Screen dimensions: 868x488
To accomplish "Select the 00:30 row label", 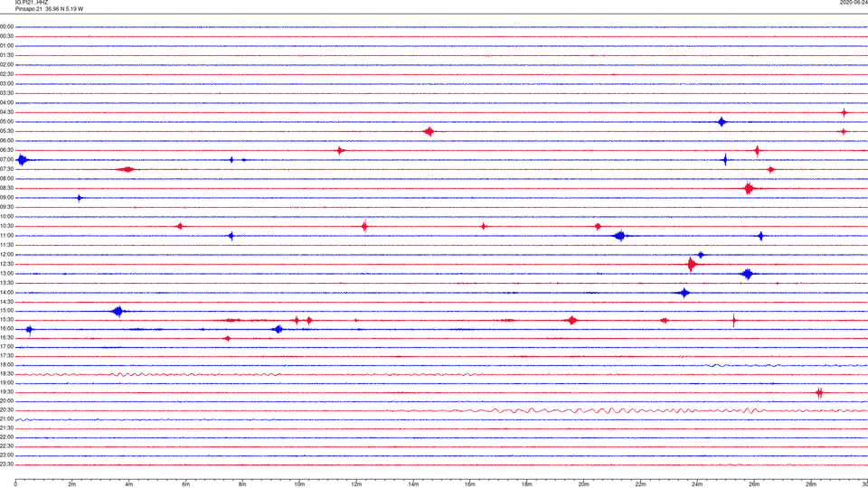I will [x=6, y=36].
